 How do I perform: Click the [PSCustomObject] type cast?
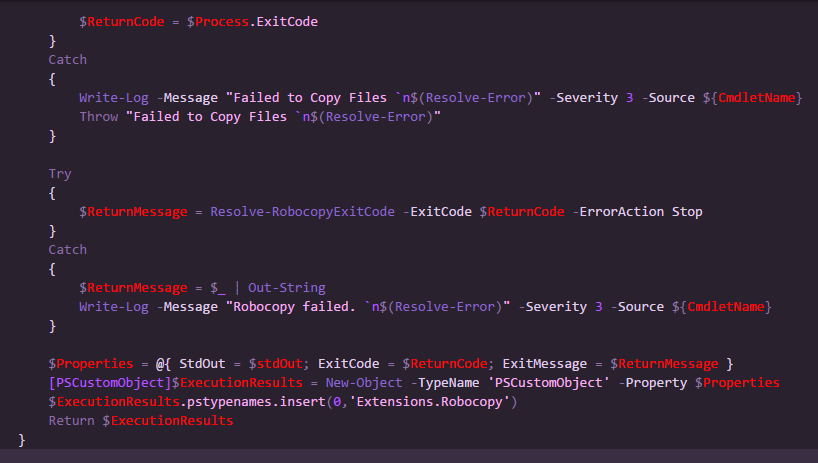tap(110, 383)
